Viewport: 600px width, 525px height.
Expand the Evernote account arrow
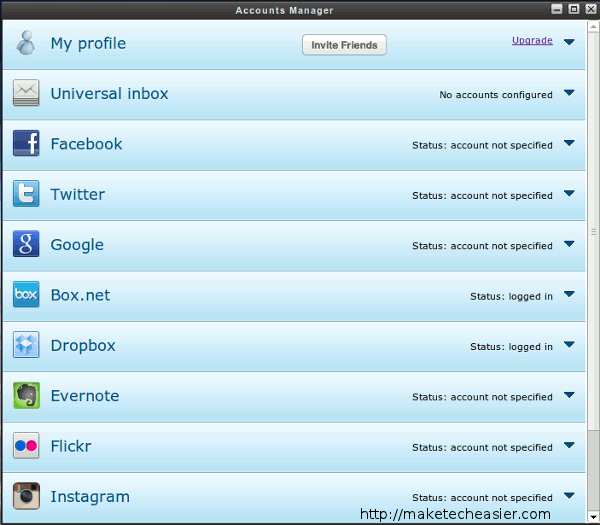click(x=569, y=395)
